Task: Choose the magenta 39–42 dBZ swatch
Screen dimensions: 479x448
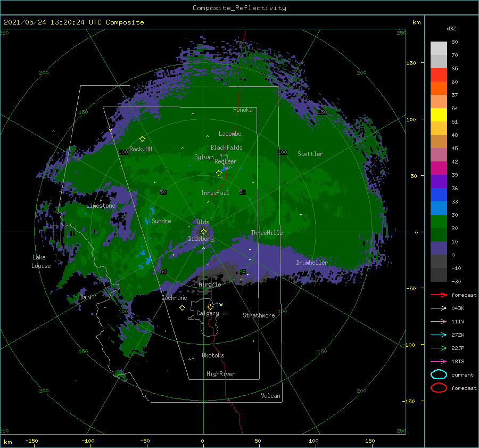Action: (439, 168)
